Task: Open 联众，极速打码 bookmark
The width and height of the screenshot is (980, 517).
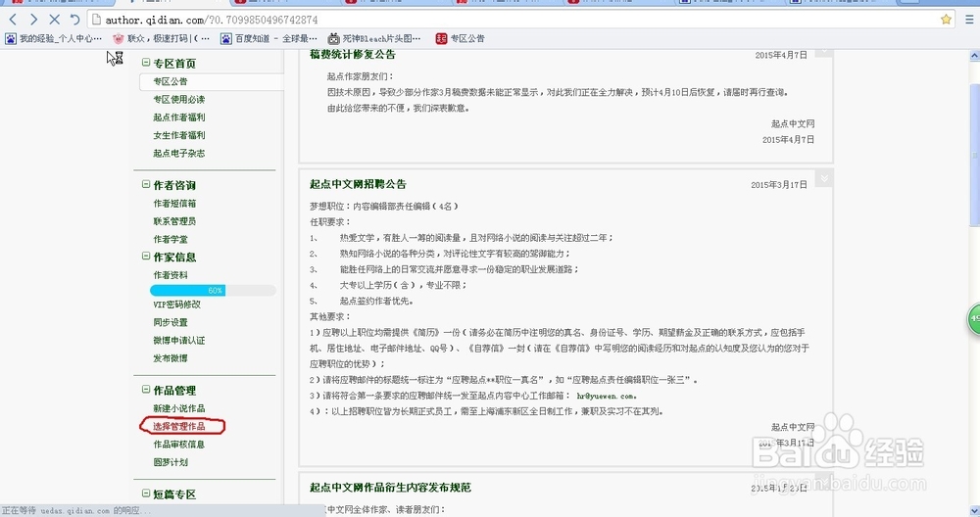Action: 162,39
